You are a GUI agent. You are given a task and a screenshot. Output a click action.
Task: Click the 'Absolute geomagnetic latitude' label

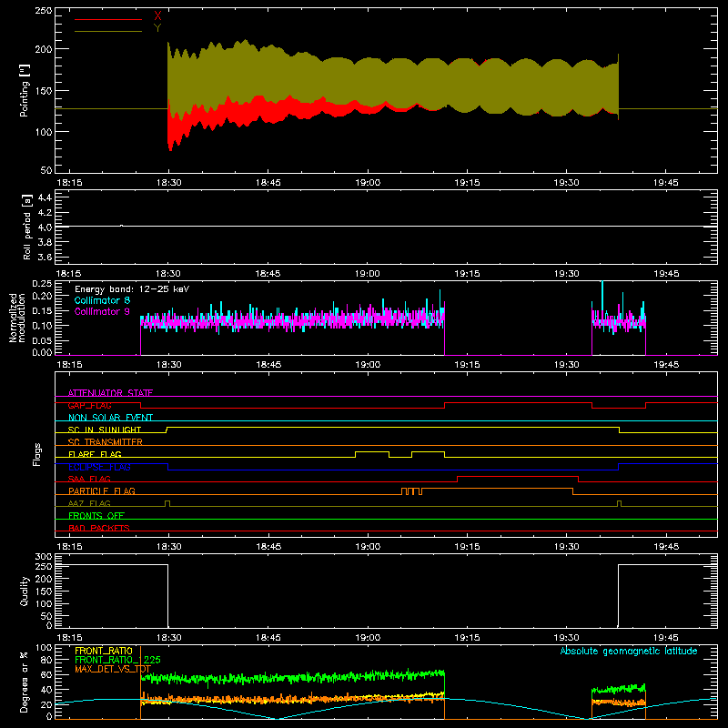[x=629, y=651]
